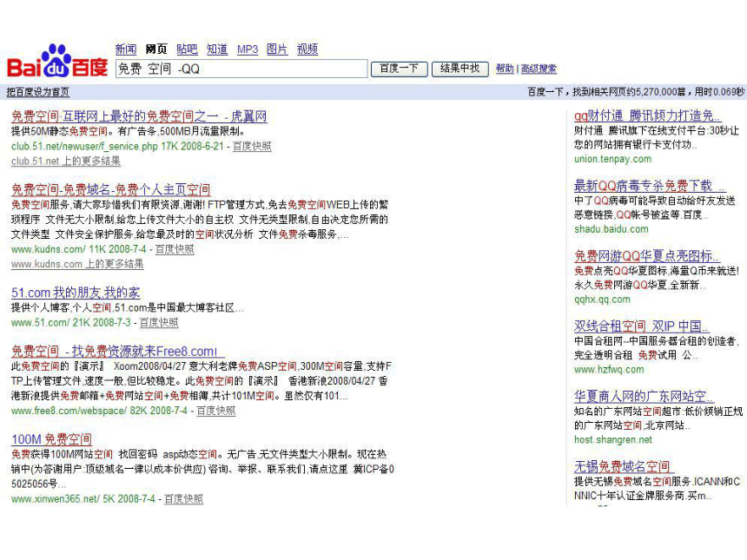Image resolution: width=747 pixels, height=560 pixels.
Task: Focus the search box containing 免费 空间 -QQ
Action: (241, 69)
